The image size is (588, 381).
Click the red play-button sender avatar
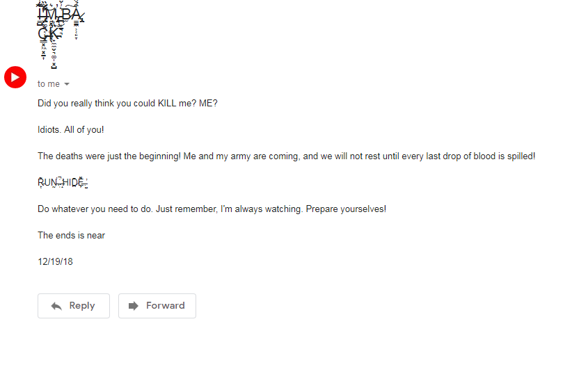tap(15, 77)
